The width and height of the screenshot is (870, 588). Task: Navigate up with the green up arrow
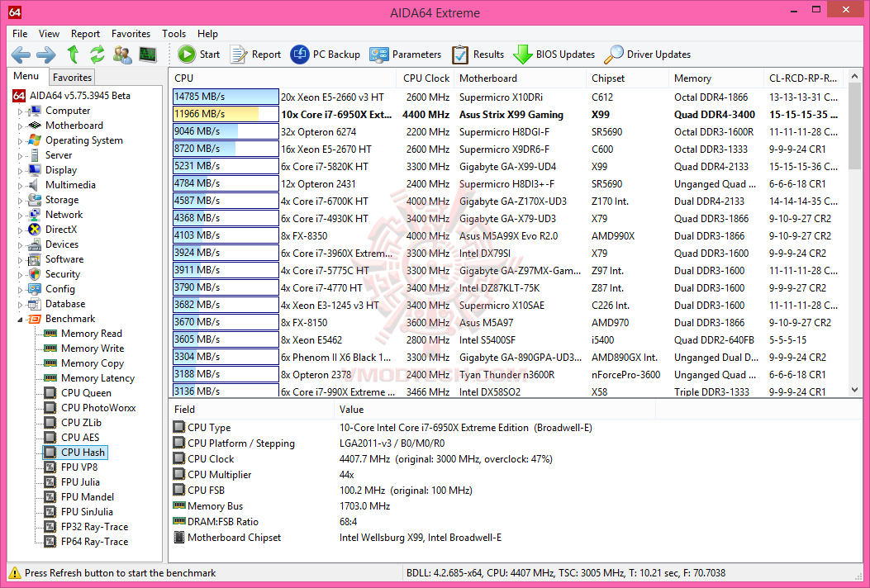tap(73, 55)
